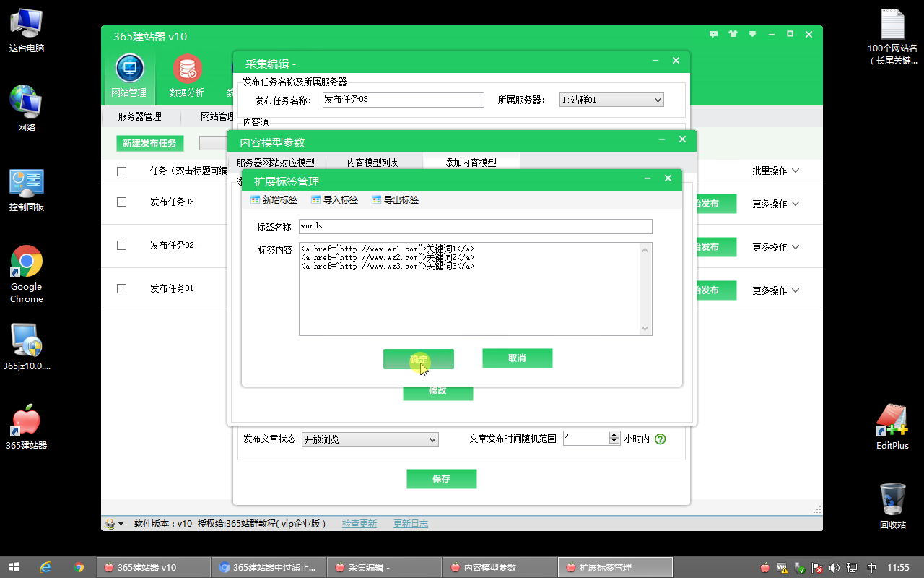The width and height of the screenshot is (924, 578).
Task: Expand the 批量操作 menu
Action: tap(776, 171)
